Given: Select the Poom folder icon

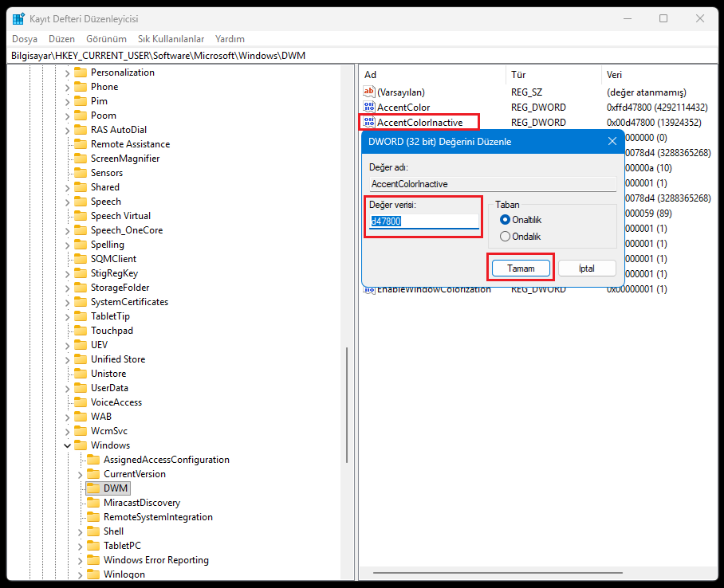Looking at the screenshot, I should click(x=81, y=116).
